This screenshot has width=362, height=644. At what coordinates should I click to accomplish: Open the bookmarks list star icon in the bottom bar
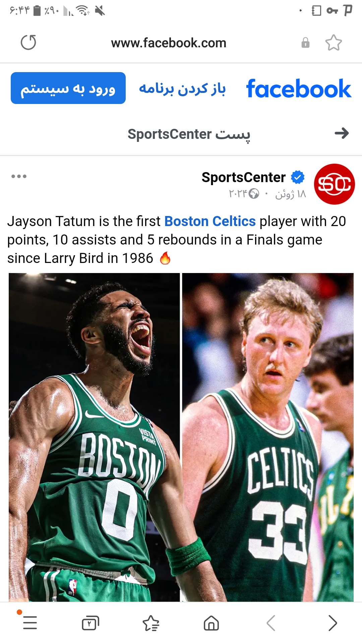click(151, 623)
